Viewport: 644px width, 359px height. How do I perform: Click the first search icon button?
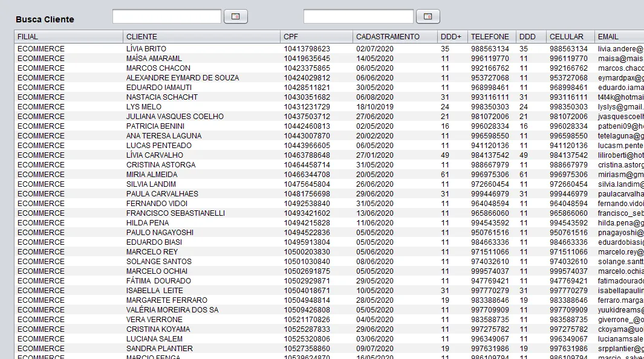tap(236, 16)
